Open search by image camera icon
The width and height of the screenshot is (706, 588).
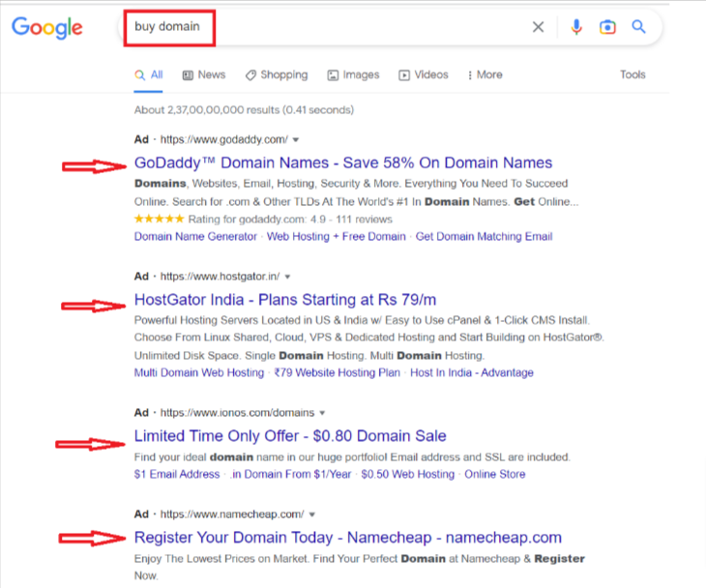(607, 27)
